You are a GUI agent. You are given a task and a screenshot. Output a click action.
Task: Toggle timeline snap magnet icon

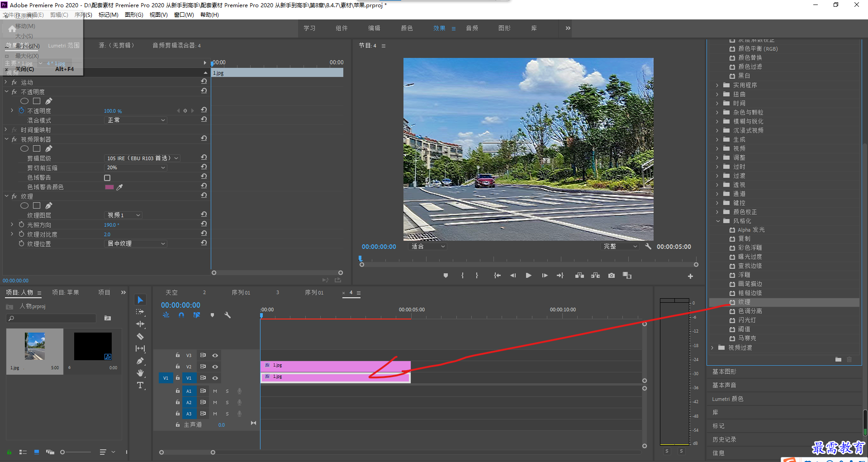[x=181, y=315]
